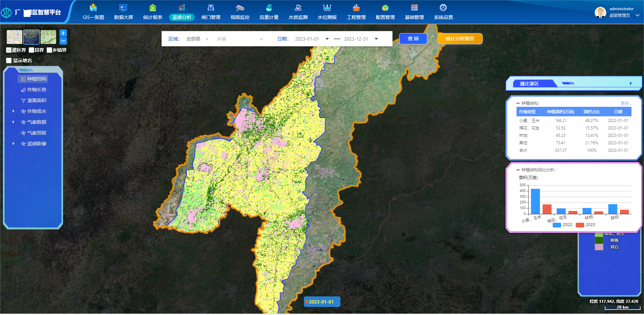
Task: Click the 水质监测 flask icon
Action: click(298, 8)
